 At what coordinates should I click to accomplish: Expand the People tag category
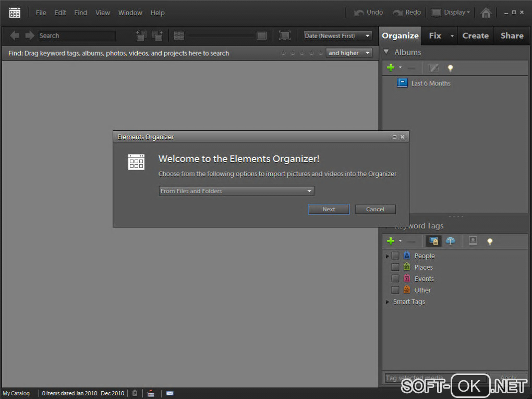(x=387, y=256)
